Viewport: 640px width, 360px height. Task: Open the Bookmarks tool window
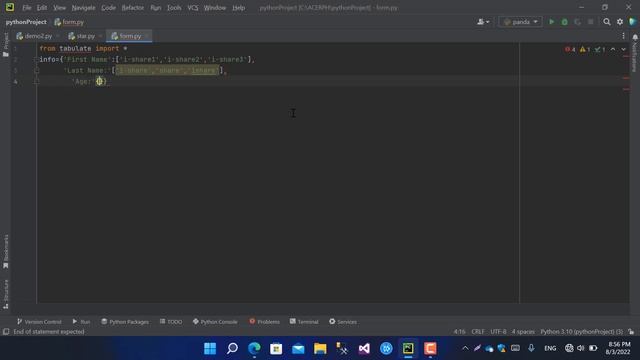[6, 252]
